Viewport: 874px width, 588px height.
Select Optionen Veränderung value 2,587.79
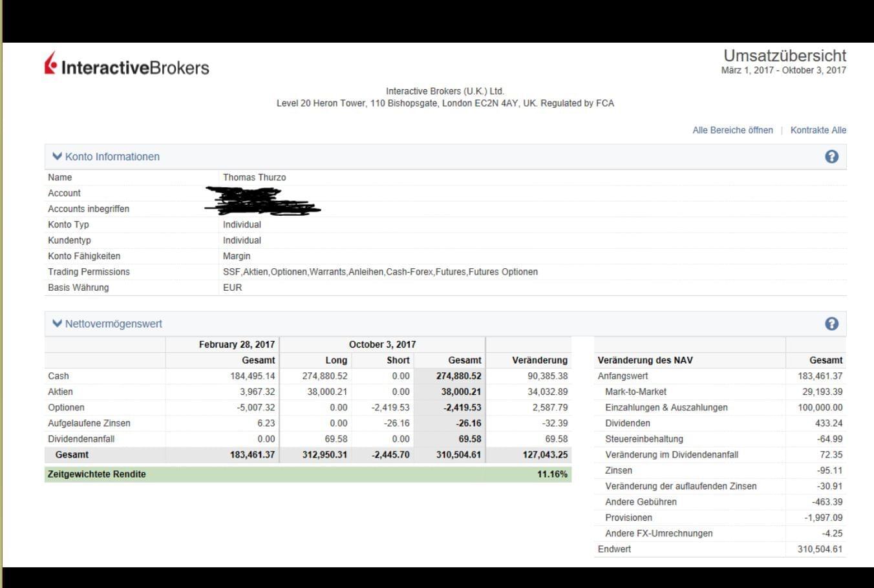click(x=550, y=407)
